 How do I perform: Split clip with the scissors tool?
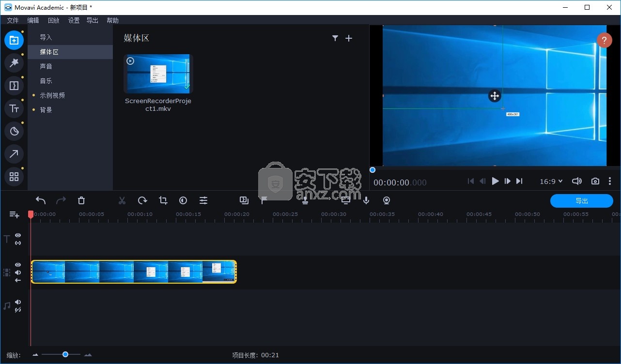click(122, 200)
